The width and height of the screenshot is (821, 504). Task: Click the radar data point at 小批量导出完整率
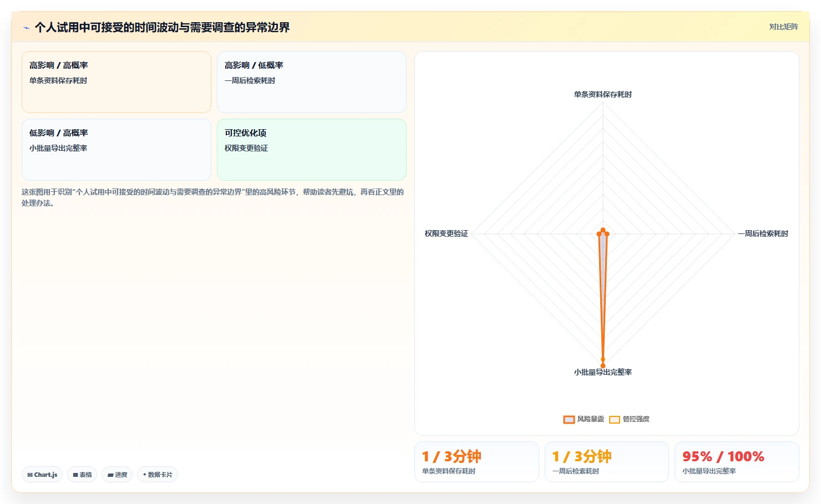(x=603, y=365)
